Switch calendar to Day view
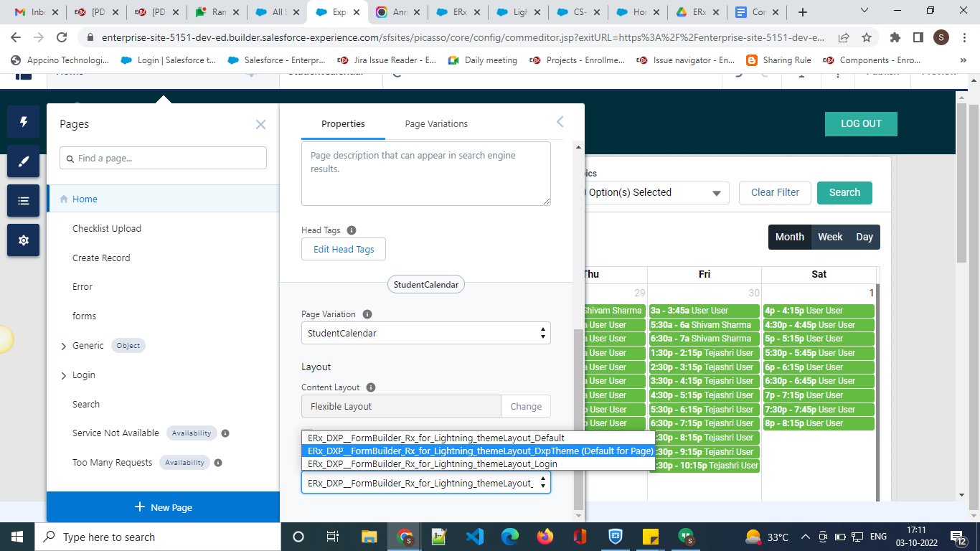980x551 pixels. coord(864,237)
